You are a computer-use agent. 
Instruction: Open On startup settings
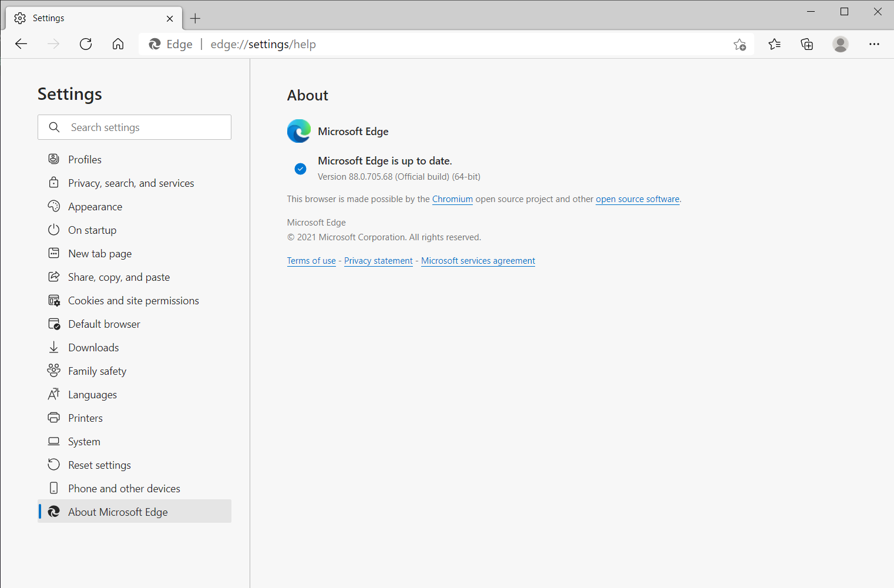(135, 230)
